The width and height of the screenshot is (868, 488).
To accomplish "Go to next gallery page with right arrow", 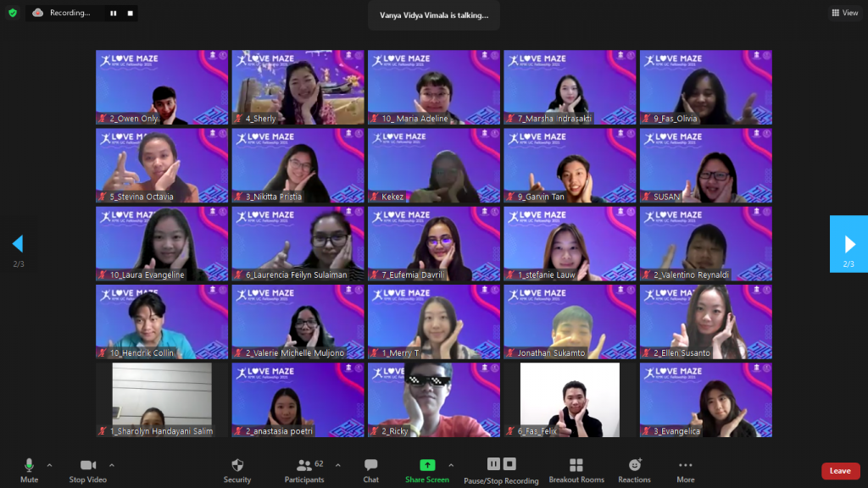I will pyautogui.click(x=849, y=244).
